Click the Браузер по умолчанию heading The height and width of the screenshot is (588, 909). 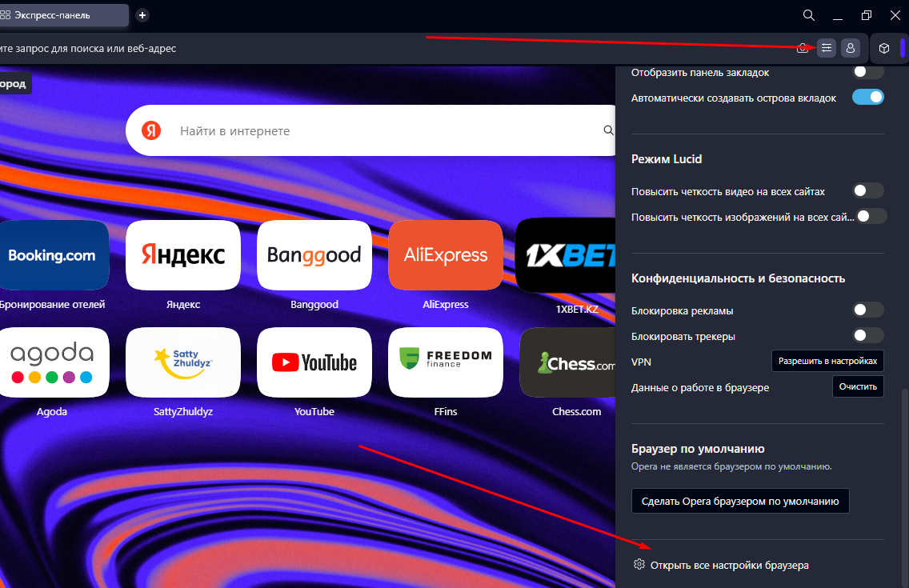698,448
